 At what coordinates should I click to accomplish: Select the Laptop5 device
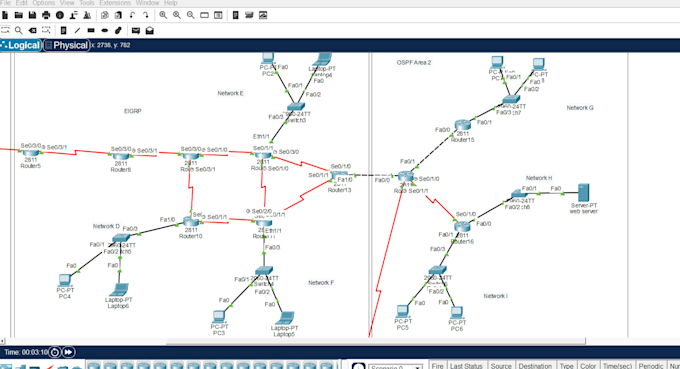coord(285,318)
